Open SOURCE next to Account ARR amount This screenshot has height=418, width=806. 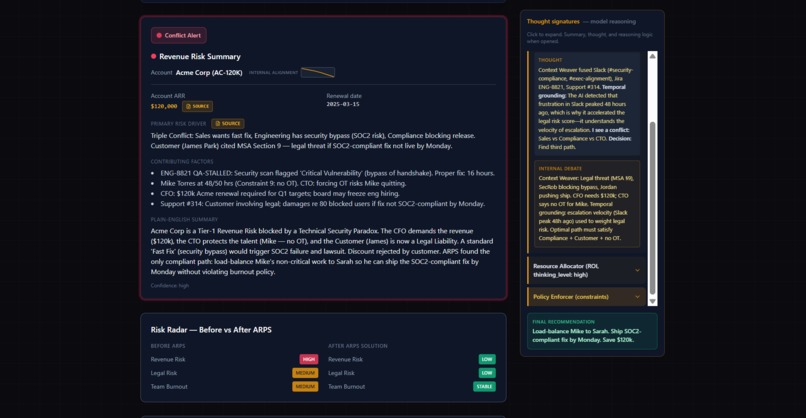point(197,106)
